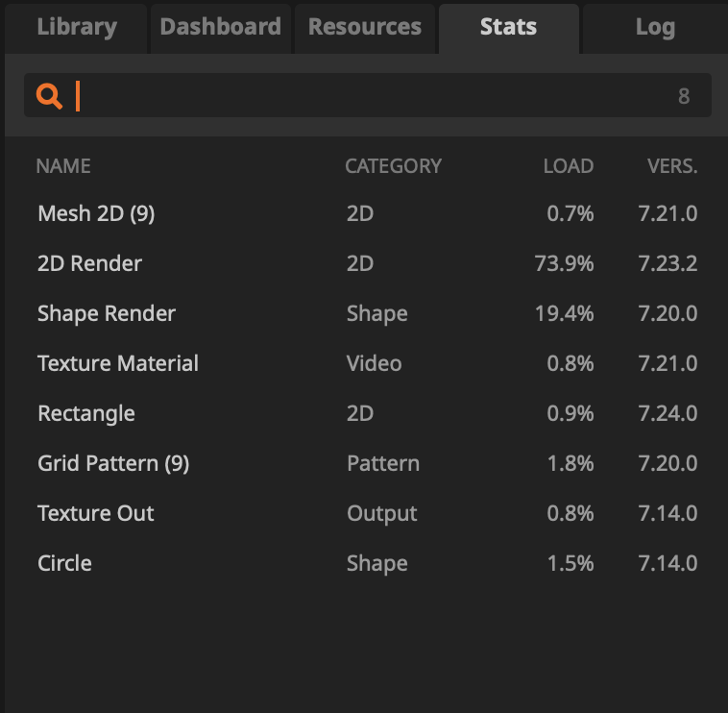Click inside the search input field
This screenshot has height=713, width=728.
click(x=365, y=96)
